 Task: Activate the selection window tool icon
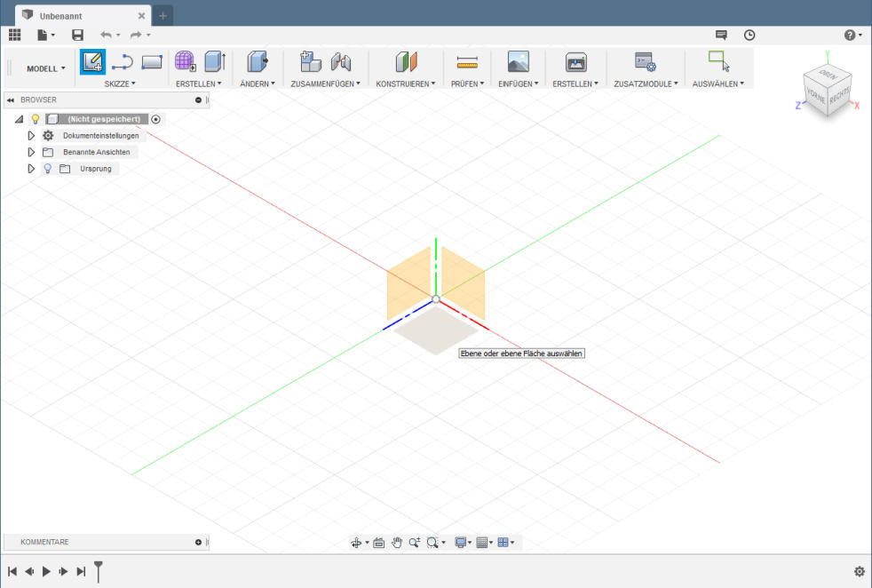tap(718, 61)
